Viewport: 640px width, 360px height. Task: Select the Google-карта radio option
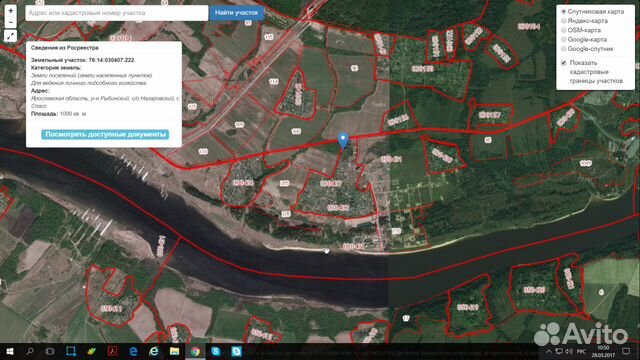pos(564,40)
